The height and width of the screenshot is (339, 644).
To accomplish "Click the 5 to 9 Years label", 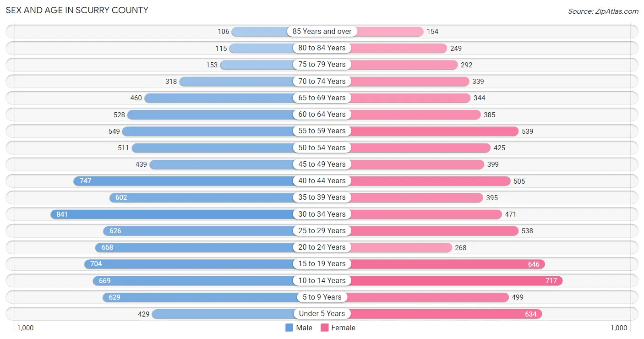I will click(322, 297).
